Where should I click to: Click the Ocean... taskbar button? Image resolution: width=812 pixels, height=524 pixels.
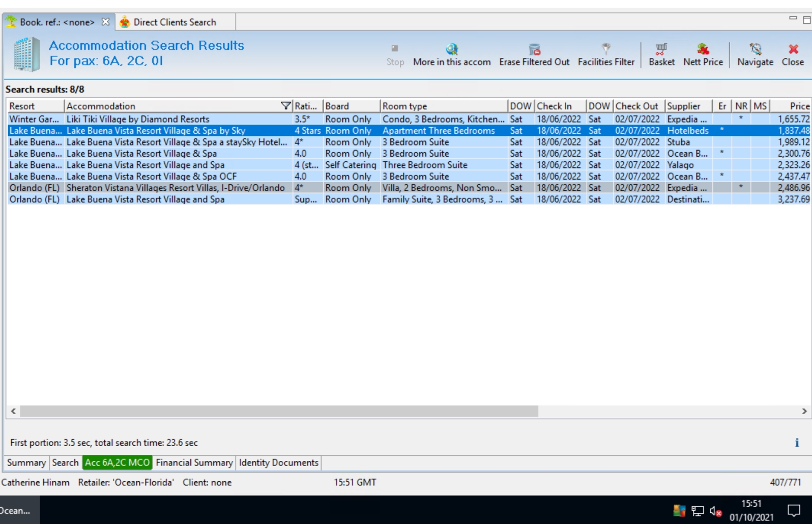tap(18, 510)
